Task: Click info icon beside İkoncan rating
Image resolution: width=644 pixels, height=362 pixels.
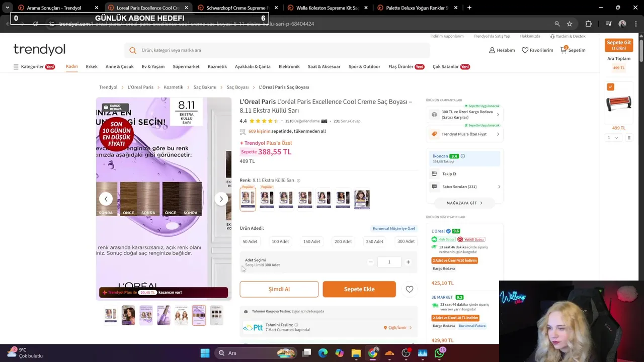Action: click(463, 156)
